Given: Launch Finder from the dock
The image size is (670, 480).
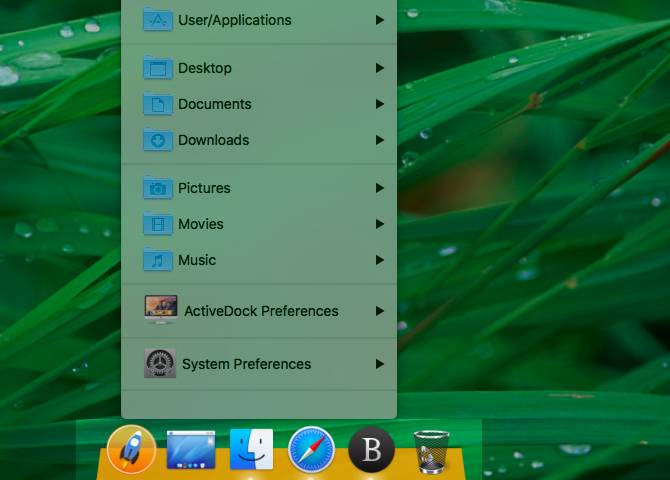Looking at the screenshot, I should (251, 449).
